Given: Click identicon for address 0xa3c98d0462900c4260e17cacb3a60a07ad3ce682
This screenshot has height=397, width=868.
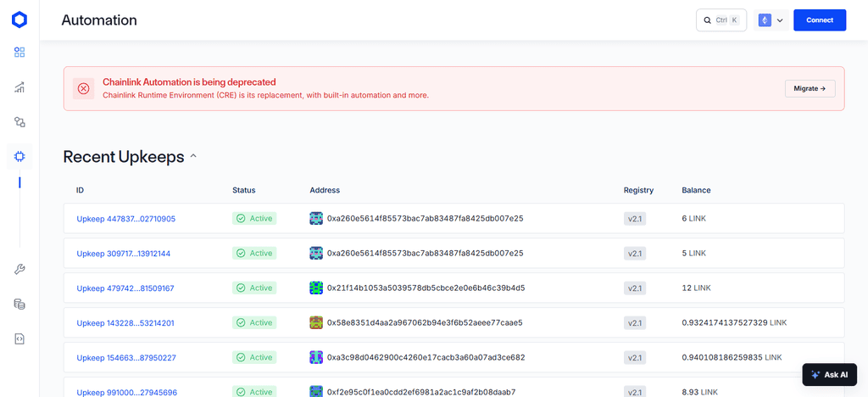Looking at the screenshot, I should 315,357.
